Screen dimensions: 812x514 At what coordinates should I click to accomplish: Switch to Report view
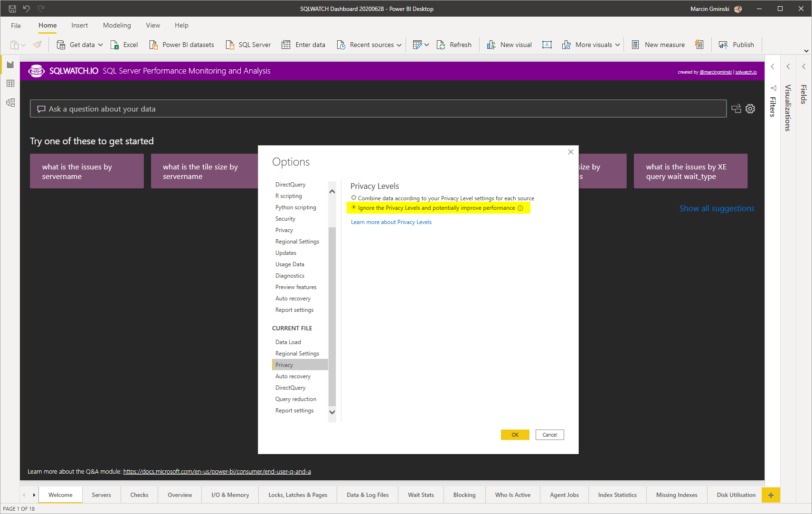[10, 65]
